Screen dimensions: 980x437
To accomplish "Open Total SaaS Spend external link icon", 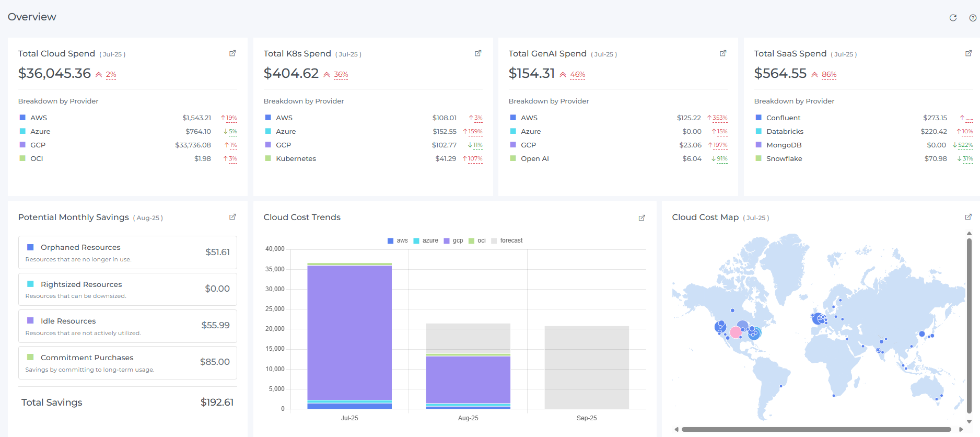I will pyautogui.click(x=968, y=53).
